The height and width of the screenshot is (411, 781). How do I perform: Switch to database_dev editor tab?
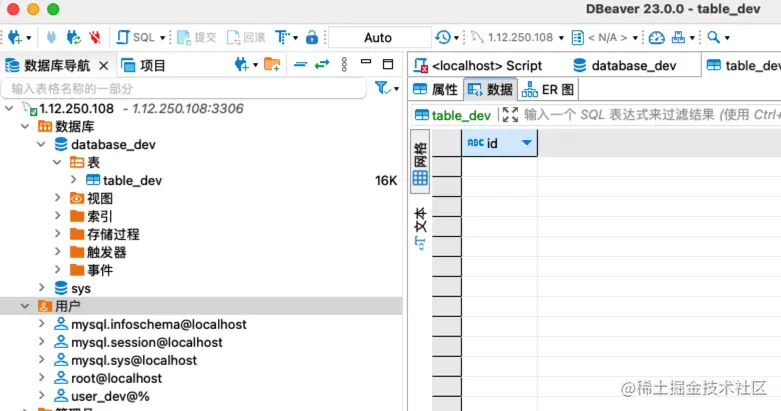(x=625, y=65)
